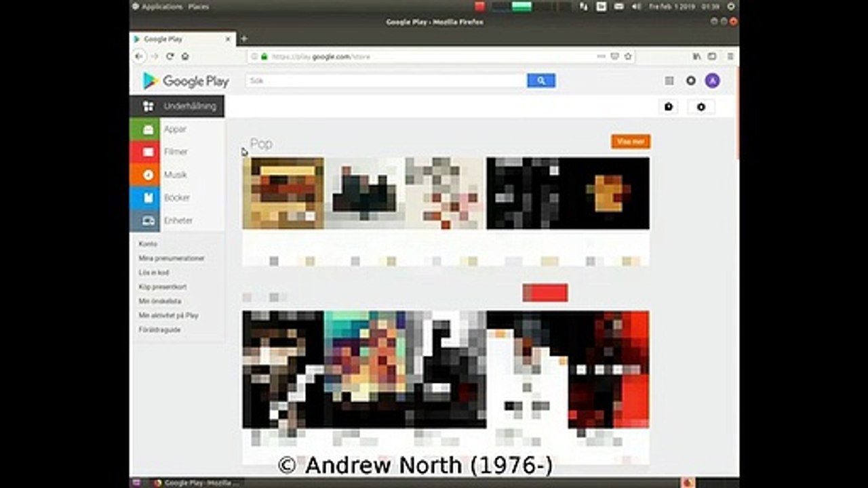Open the Köp presentkort link
The height and width of the screenshot is (488, 868).
(x=163, y=287)
